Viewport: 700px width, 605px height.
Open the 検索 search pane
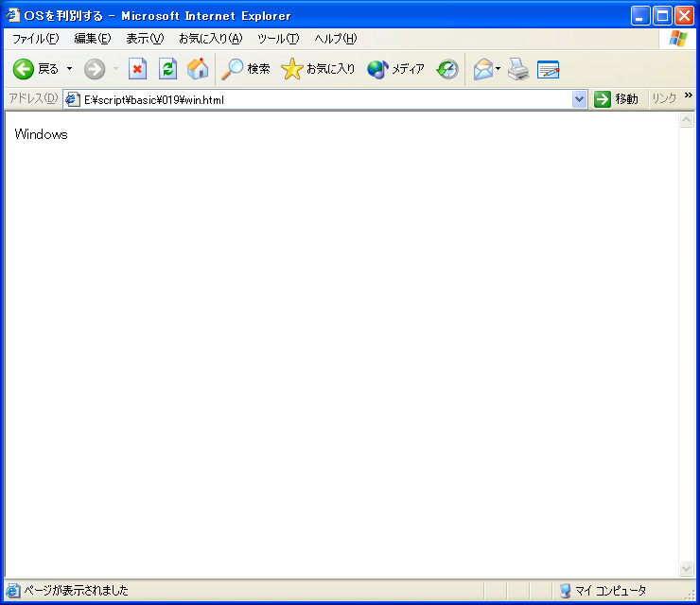tap(246, 69)
